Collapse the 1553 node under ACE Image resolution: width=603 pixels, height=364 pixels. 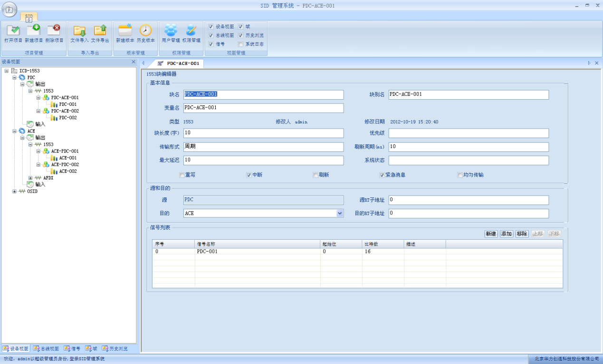pyautogui.click(x=30, y=144)
